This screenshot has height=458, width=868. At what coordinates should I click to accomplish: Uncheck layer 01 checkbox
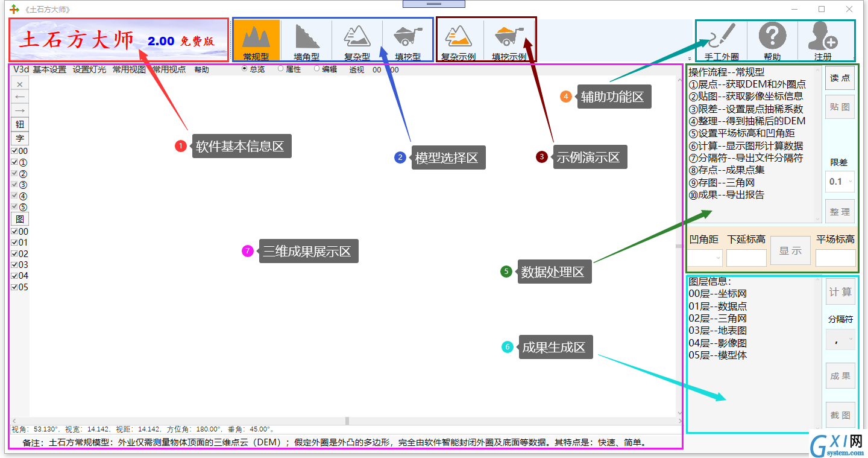14,243
